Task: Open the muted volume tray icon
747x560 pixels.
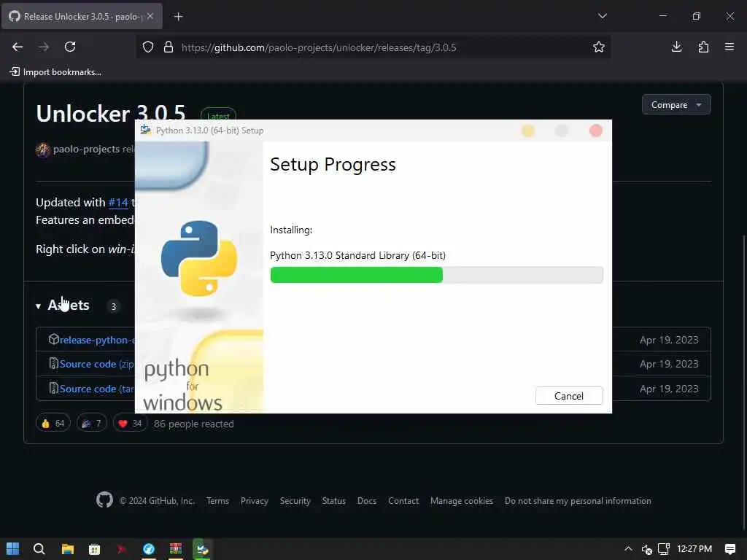Action: point(646,550)
